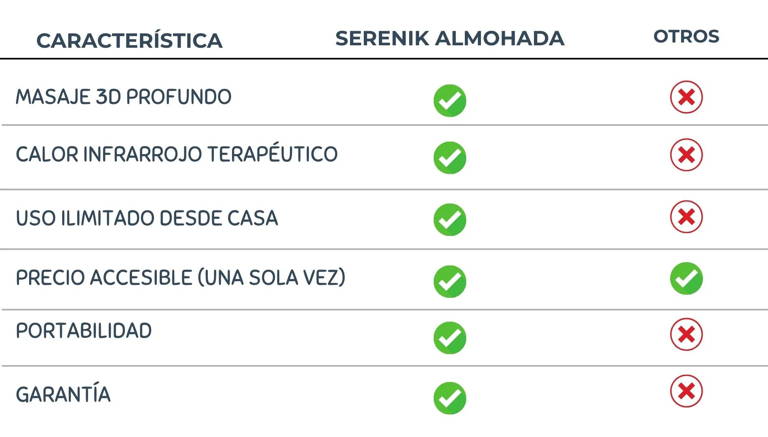
Task: Click the green checkmark for Masaje 3D Profundo
Action: pos(450,100)
